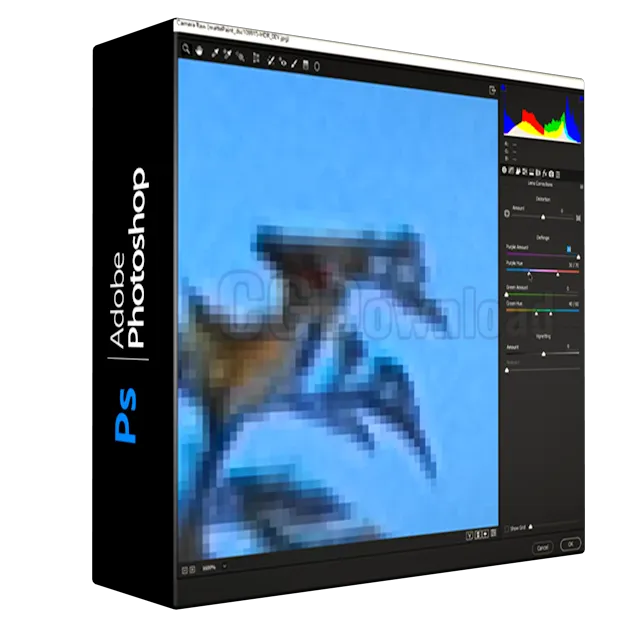Select the Transform tool
Viewport: 630px width, 630px height.
click(256, 58)
